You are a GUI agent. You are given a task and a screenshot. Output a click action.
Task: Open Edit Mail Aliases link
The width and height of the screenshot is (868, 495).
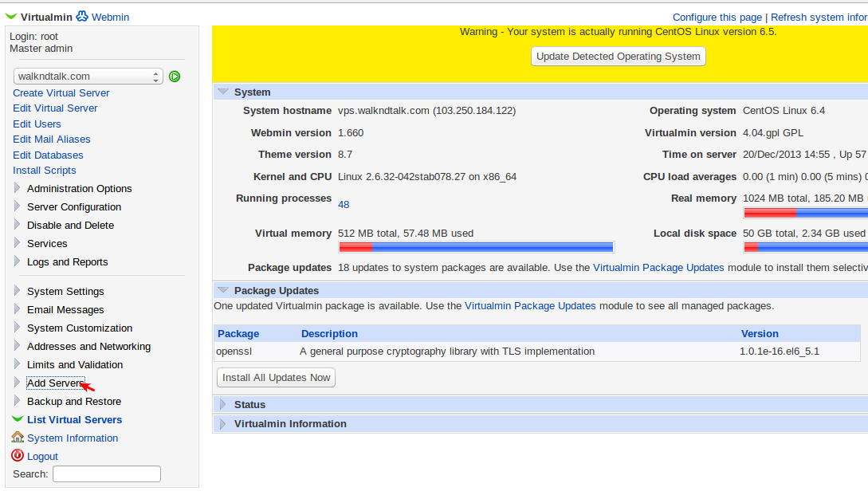pos(52,139)
